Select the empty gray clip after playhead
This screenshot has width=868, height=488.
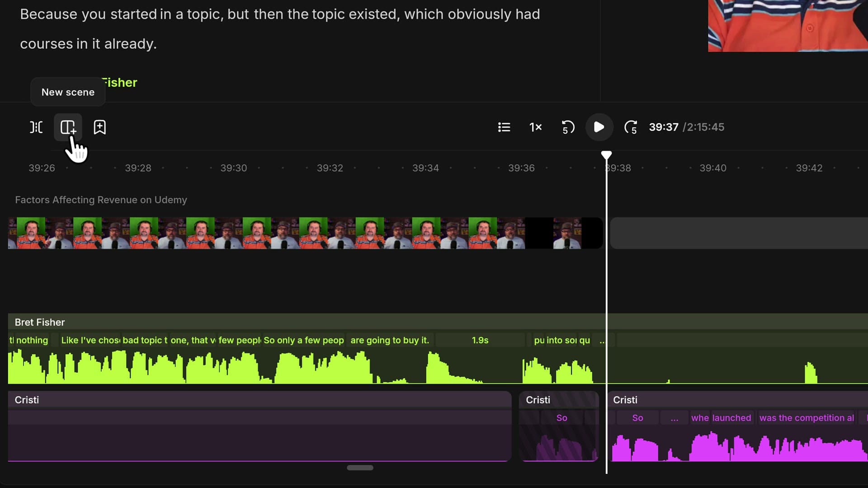tap(739, 233)
